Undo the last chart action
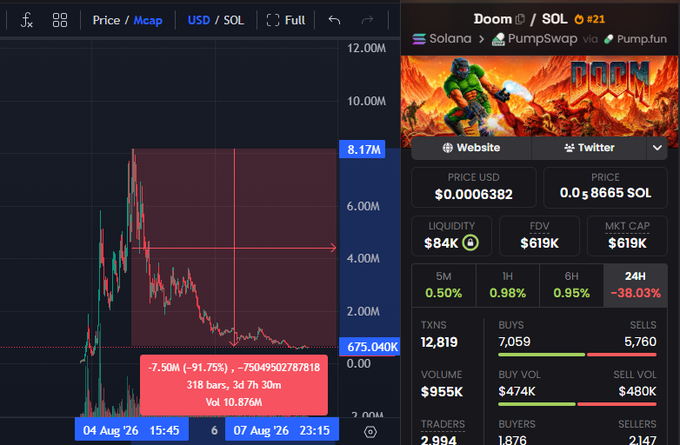This screenshot has height=445, width=680. [334, 20]
